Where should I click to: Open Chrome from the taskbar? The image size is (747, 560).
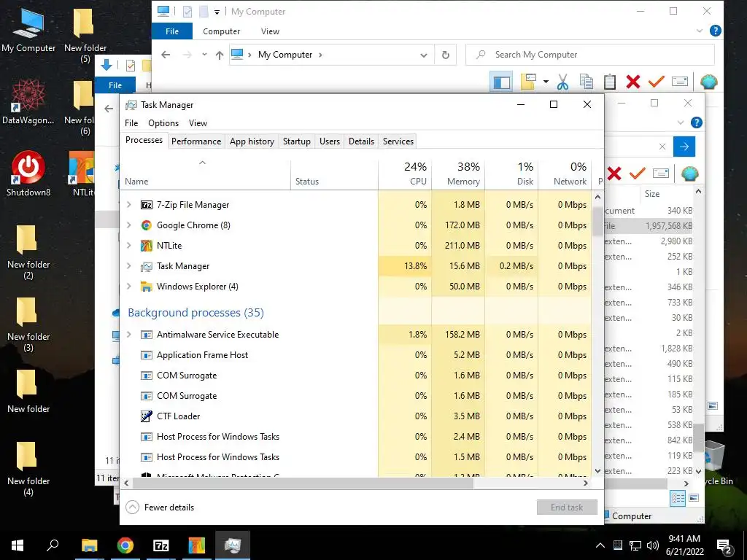[125, 545]
